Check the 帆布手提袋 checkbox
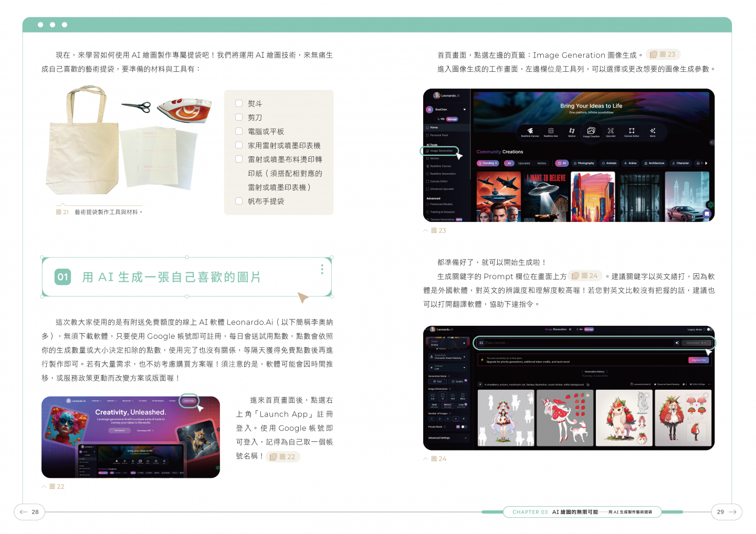This screenshot has height=534, width=756. pos(239,201)
